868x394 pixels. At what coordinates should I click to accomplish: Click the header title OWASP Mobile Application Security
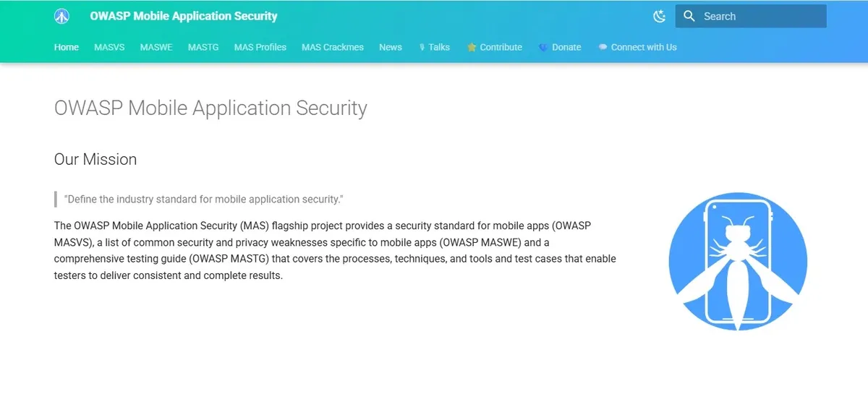tap(184, 16)
